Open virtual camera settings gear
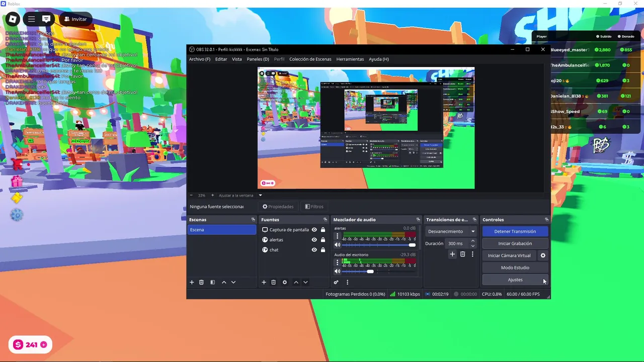Viewport: 644px width, 362px height. pos(543,255)
